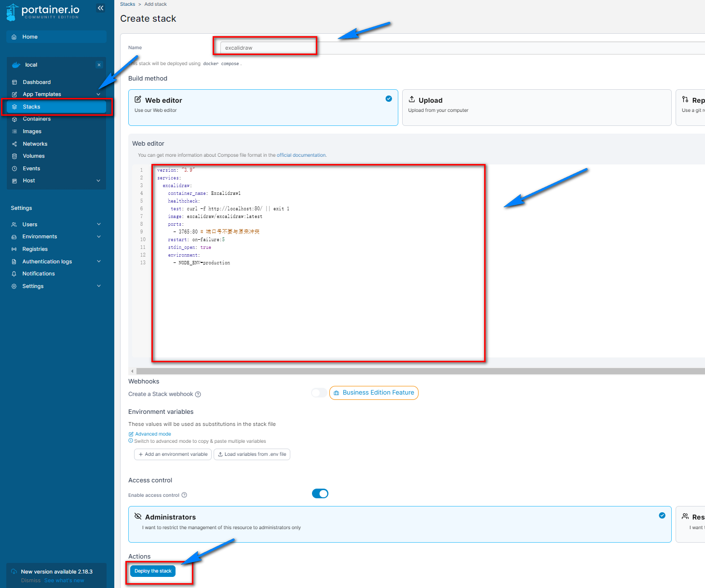Open the official documentation link
Image resolution: width=705 pixels, height=588 pixels.
coord(301,155)
